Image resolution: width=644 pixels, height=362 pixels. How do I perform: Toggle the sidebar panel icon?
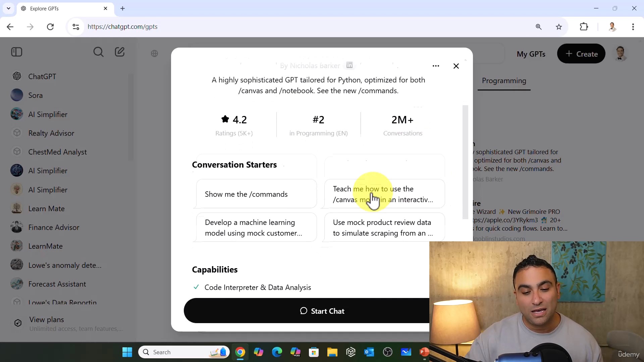pyautogui.click(x=16, y=52)
